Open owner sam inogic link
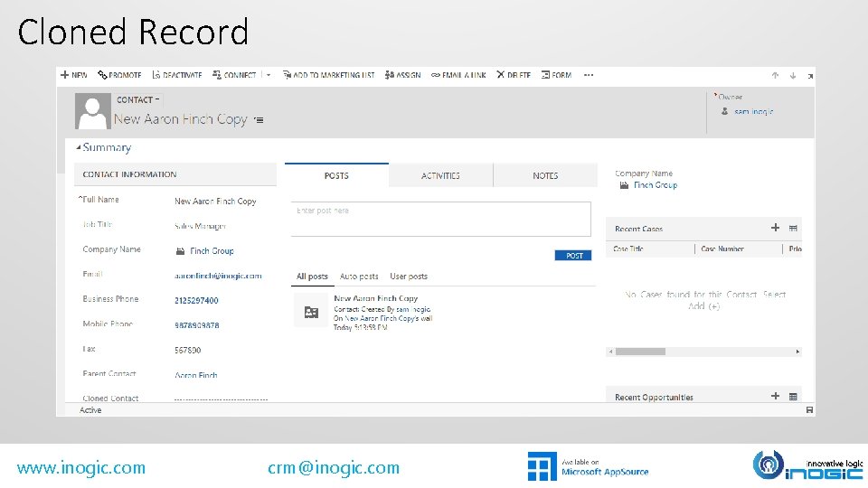This screenshot has width=868, height=488. (x=753, y=111)
